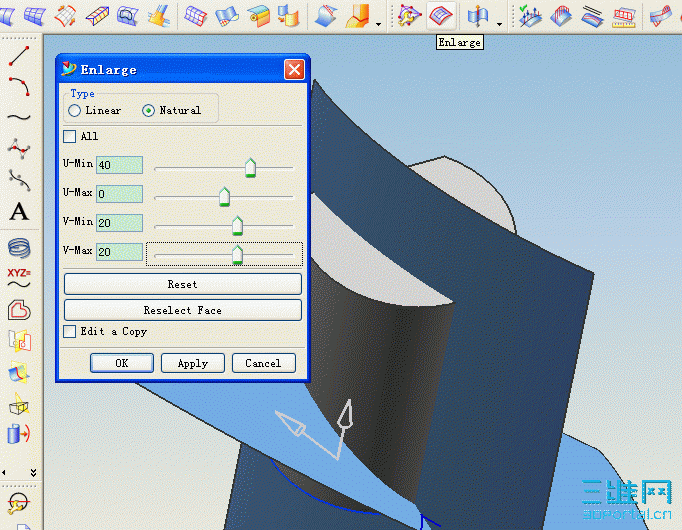This screenshot has width=682, height=530.
Task: Select the blue grid Through Curves surface icon
Action: [35, 16]
